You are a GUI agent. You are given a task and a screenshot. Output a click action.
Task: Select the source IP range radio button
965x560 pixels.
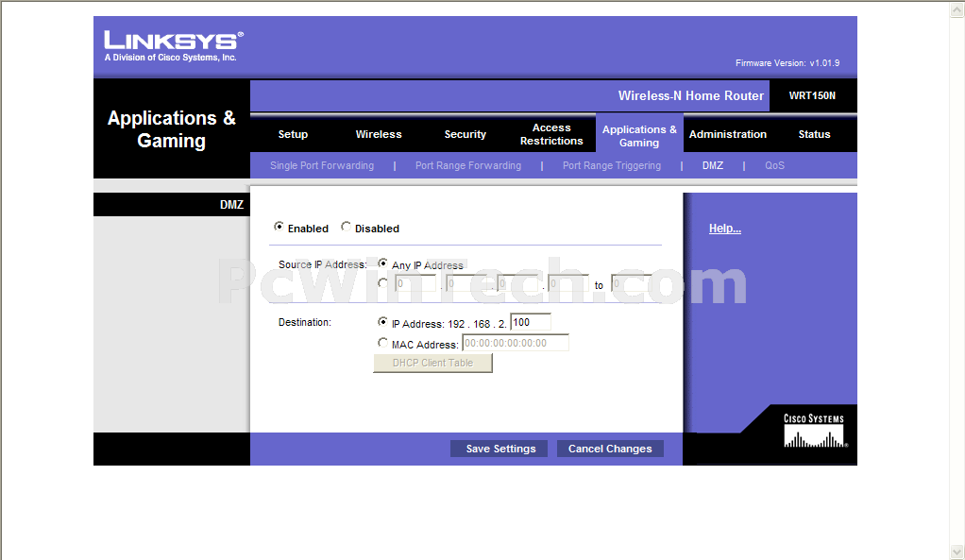point(382,283)
